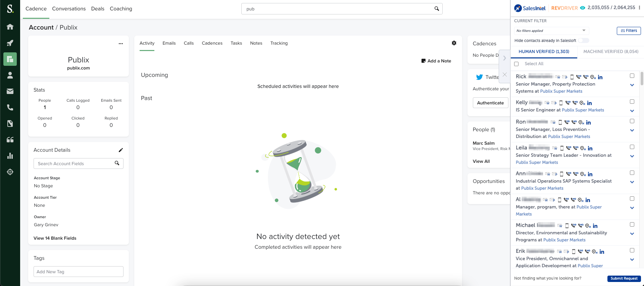
Task: Focus the Add New Tag input
Action: click(x=79, y=272)
